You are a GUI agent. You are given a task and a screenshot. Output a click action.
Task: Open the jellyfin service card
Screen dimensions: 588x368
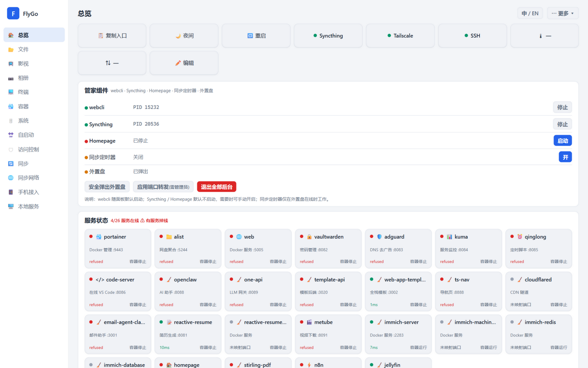[398, 363]
